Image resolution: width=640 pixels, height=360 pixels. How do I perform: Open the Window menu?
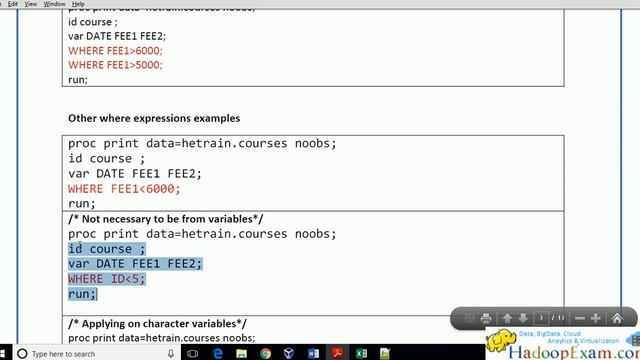coord(54,4)
